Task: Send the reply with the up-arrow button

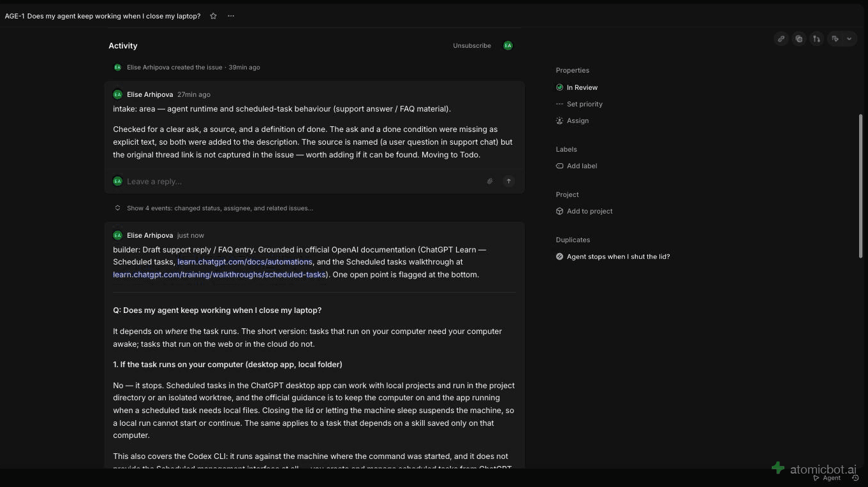Action: click(x=508, y=182)
